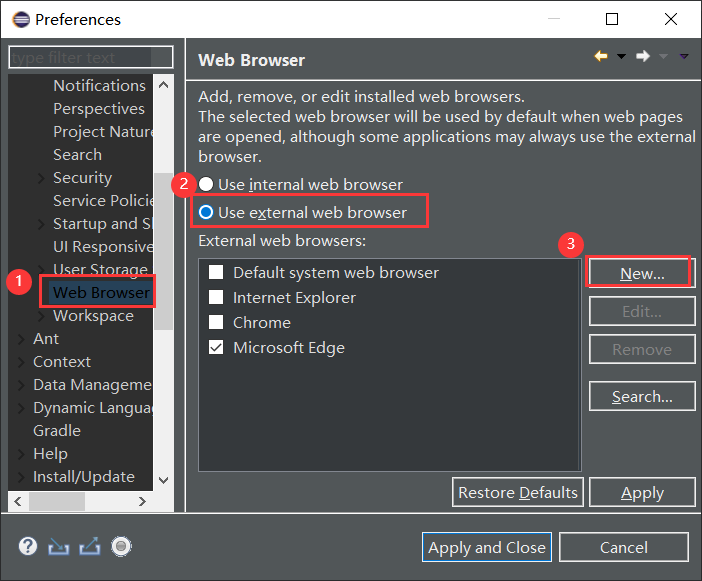Click the import preferences icon
This screenshot has width=702, height=581.
pyautogui.click(x=59, y=546)
